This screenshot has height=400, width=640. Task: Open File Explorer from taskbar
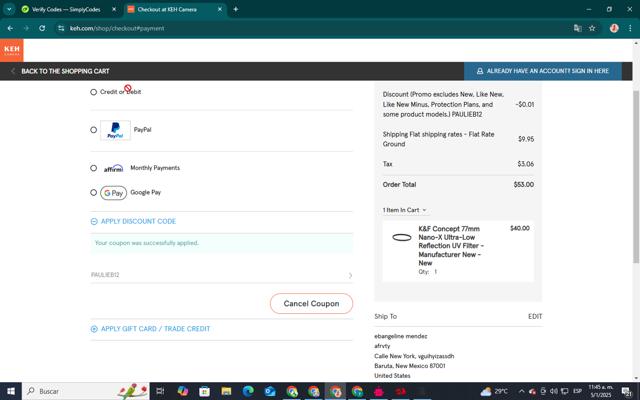tap(226, 391)
